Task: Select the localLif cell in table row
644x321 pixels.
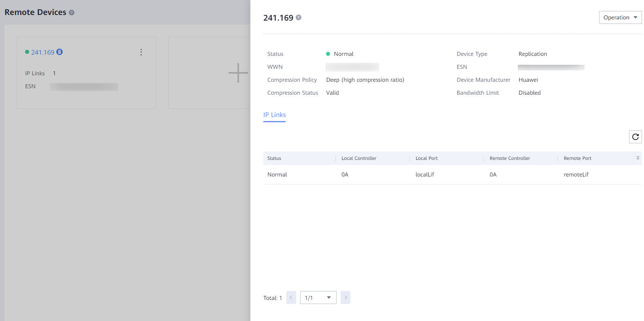Action: pos(425,174)
